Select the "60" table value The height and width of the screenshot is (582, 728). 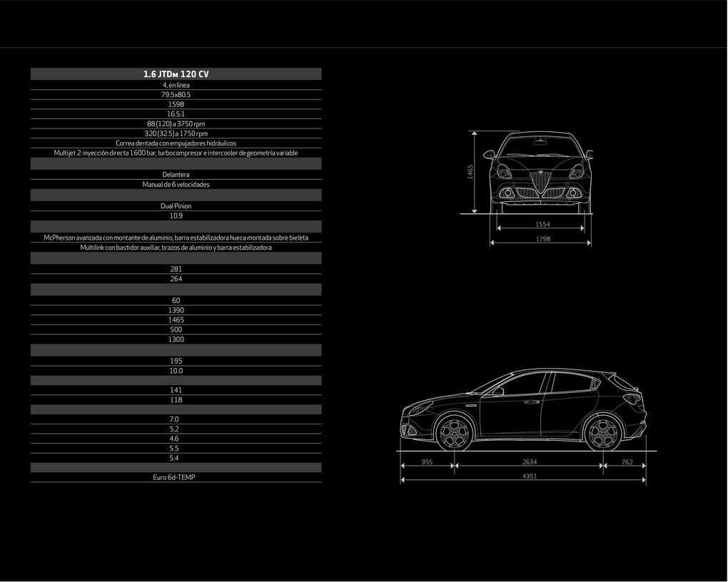176,300
